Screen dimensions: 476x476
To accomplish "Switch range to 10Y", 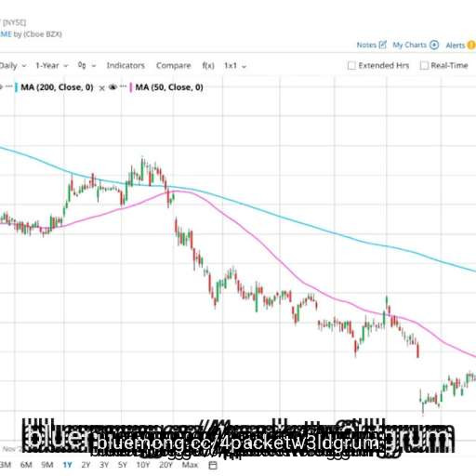I will 143,465.
